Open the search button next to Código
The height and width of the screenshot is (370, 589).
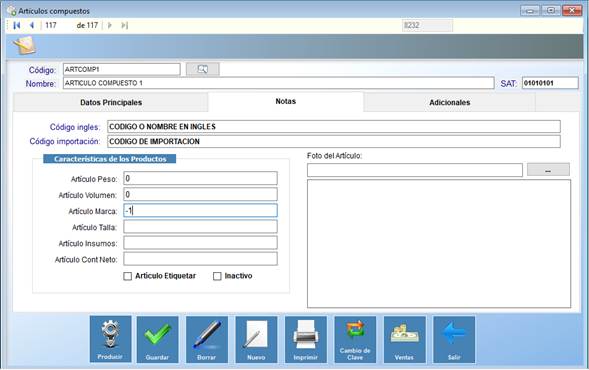pos(202,69)
